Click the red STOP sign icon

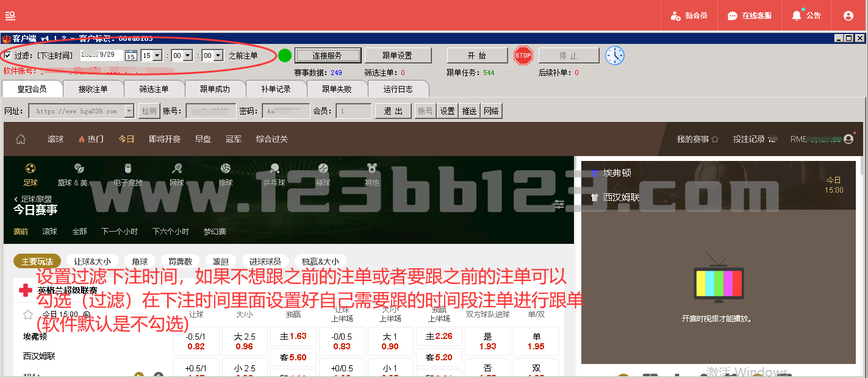coord(523,55)
